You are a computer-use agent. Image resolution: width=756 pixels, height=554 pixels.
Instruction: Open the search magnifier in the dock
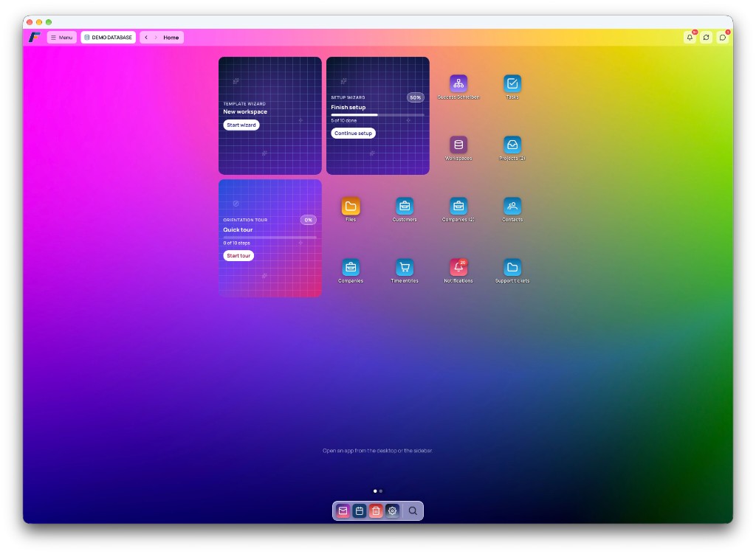413,510
